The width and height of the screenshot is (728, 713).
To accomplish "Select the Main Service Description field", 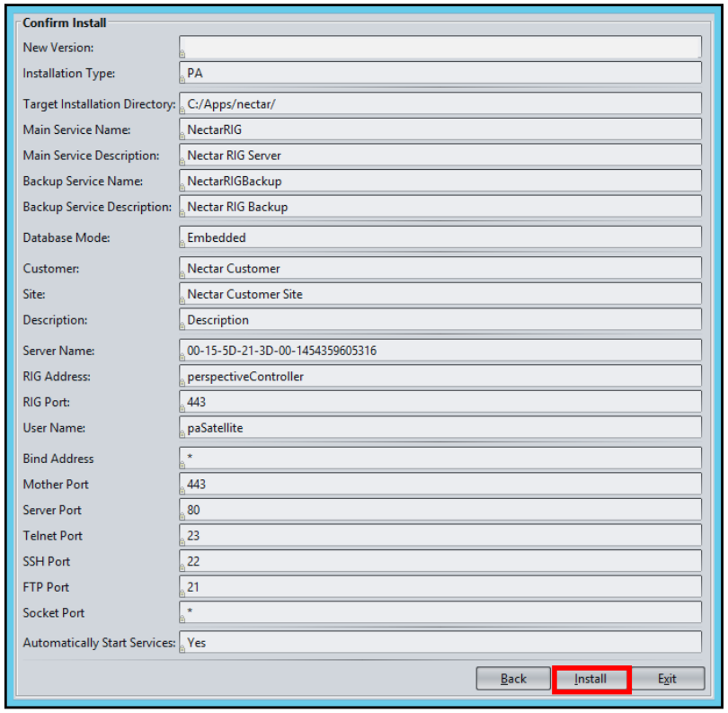I will (440, 156).
